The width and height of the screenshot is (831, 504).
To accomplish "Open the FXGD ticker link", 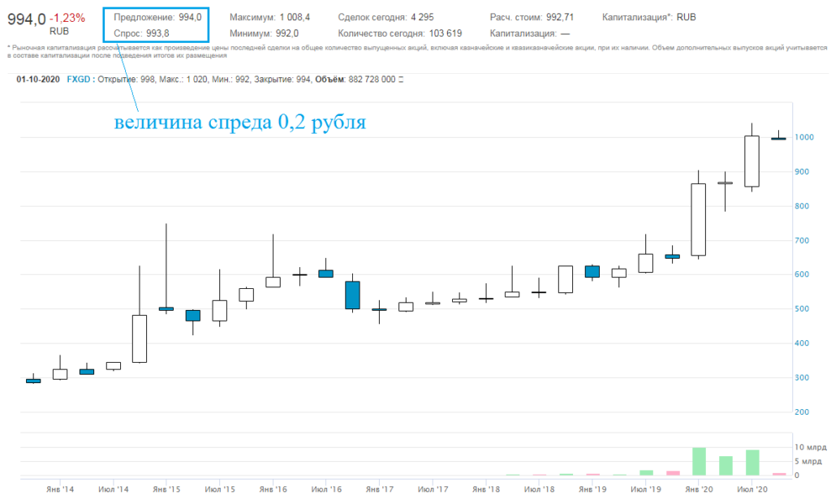I will pyautogui.click(x=79, y=80).
